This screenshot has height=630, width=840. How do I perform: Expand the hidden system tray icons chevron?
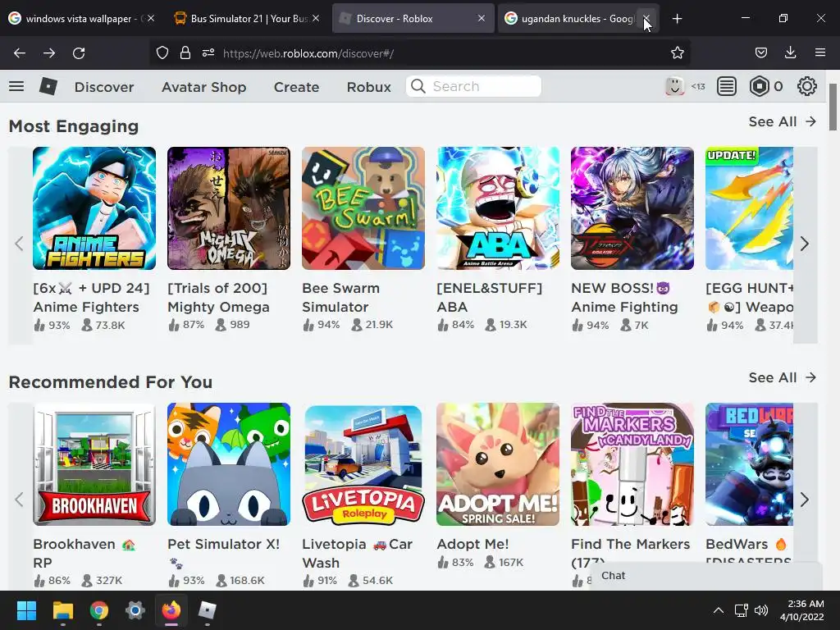click(719, 610)
